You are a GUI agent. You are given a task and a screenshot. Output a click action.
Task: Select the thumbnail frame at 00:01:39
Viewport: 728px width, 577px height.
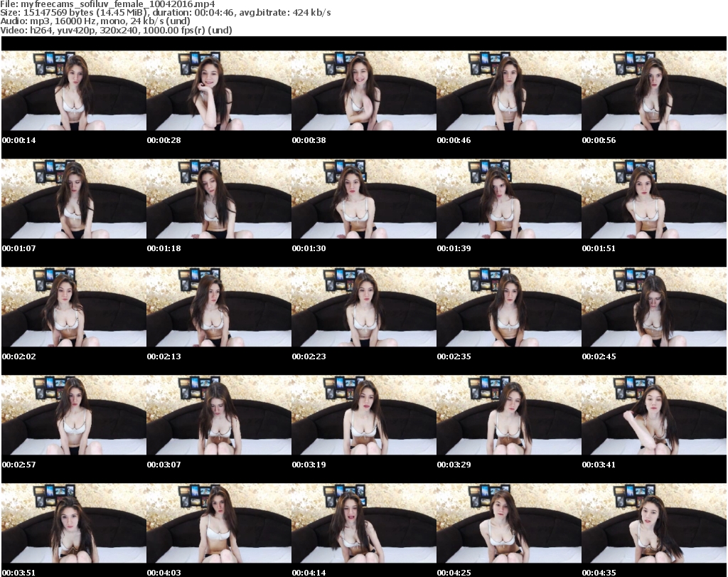tap(509, 198)
